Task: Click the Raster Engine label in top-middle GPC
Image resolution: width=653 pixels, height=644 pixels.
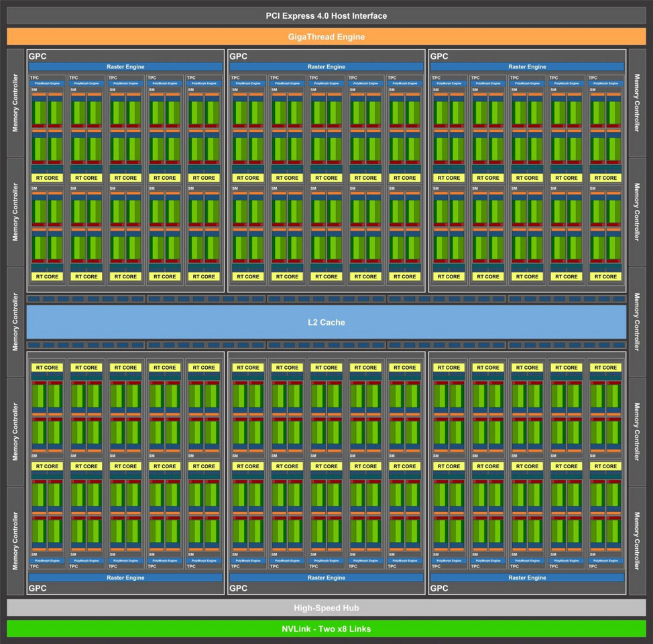Action: tap(326, 66)
